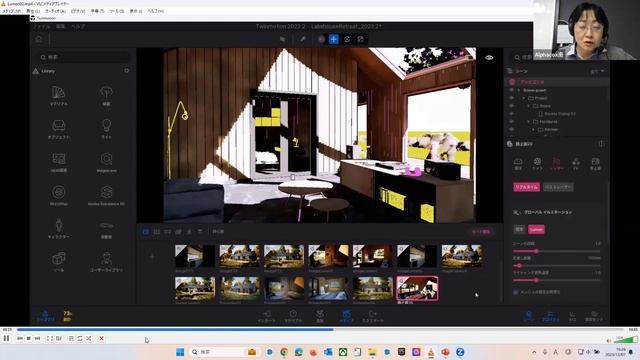This screenshot has height=360, width=640.
Task: Click the VLC playback seek bar
Action: 320,329
